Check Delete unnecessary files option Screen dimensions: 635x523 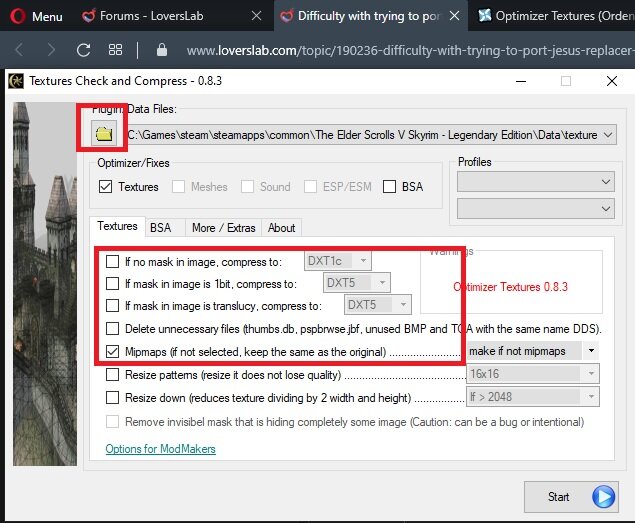point(112,328)
